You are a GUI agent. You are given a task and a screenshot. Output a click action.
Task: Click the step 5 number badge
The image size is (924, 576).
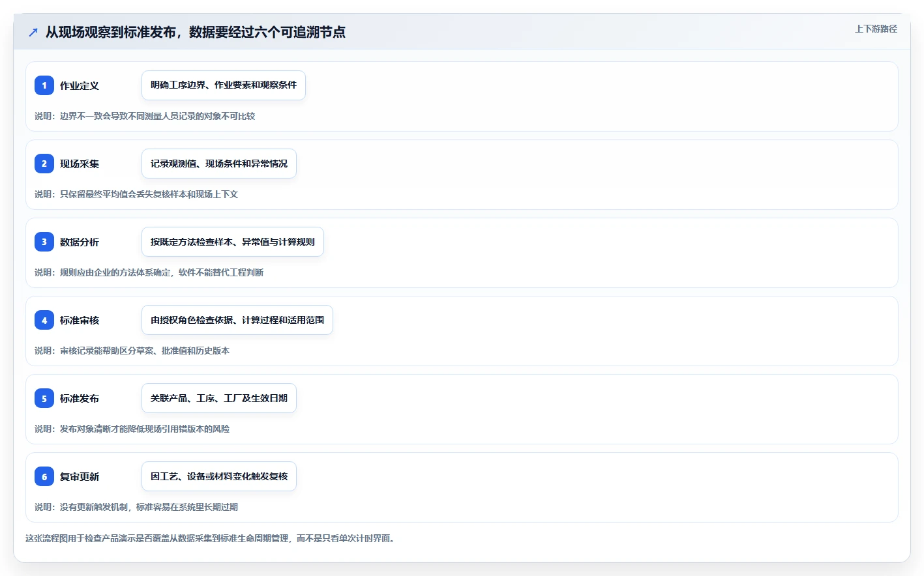click(44, 398)
